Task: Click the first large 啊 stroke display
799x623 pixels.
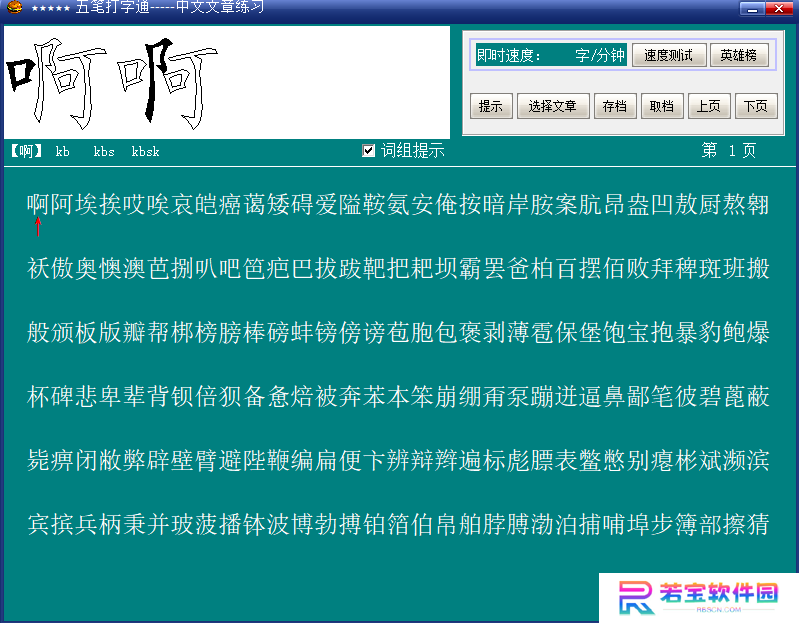Action: point(57,83)
